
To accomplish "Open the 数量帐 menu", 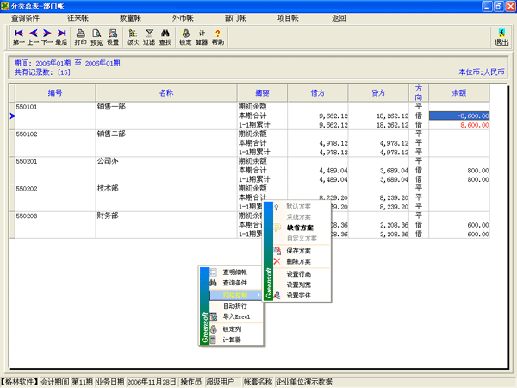I will click(130, 18).
